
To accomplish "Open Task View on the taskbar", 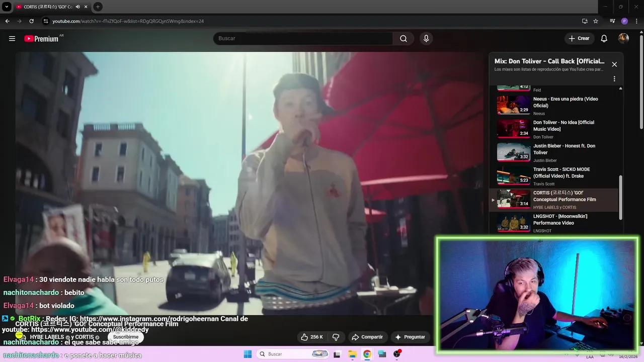I will 337,354.
